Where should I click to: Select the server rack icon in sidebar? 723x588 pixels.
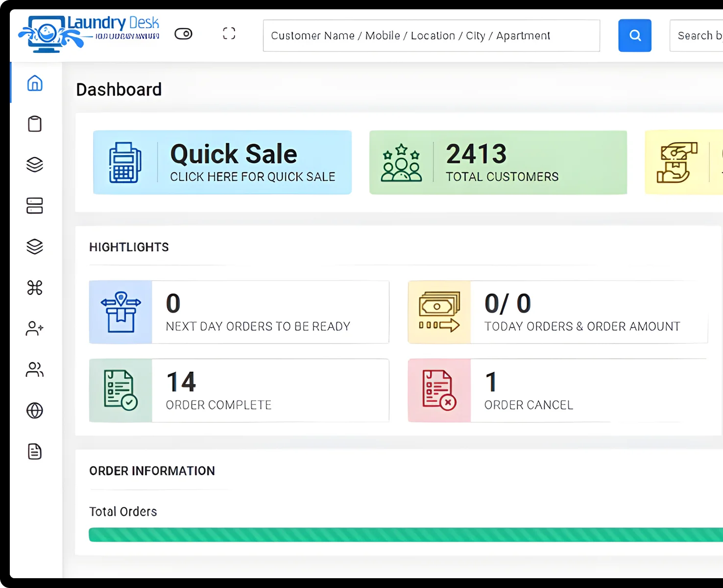coord(35,206)
